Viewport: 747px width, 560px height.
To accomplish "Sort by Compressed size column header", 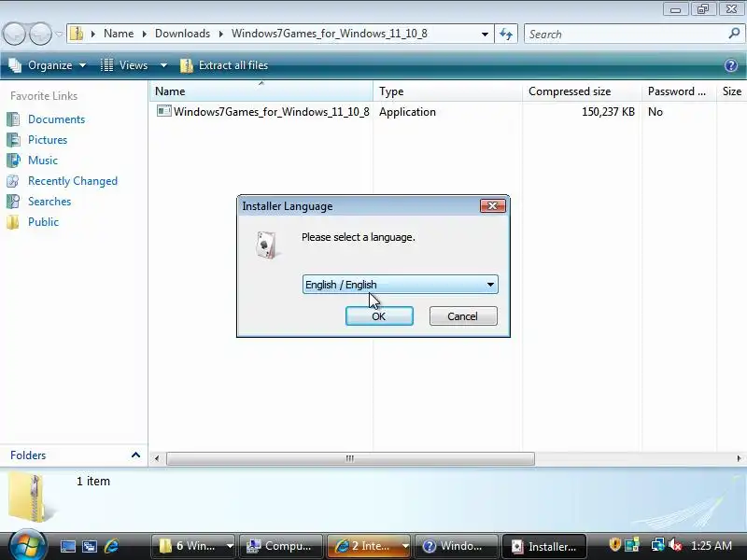I will coord(582,91).
